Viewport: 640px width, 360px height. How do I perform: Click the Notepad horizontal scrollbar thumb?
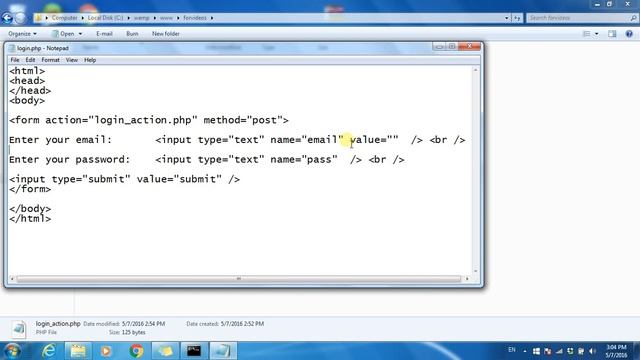tap(239, 279)
